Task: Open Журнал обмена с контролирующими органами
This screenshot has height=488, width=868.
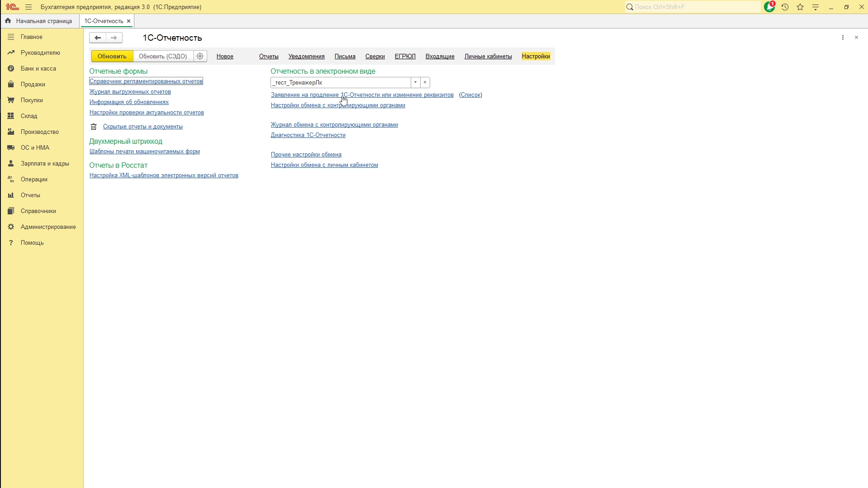Action: 334,125
